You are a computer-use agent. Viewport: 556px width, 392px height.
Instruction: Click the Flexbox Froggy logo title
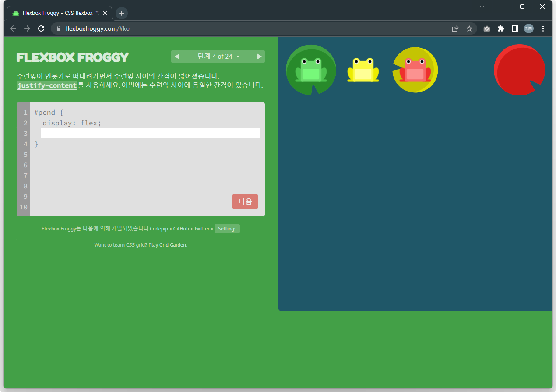coord(73,57)
